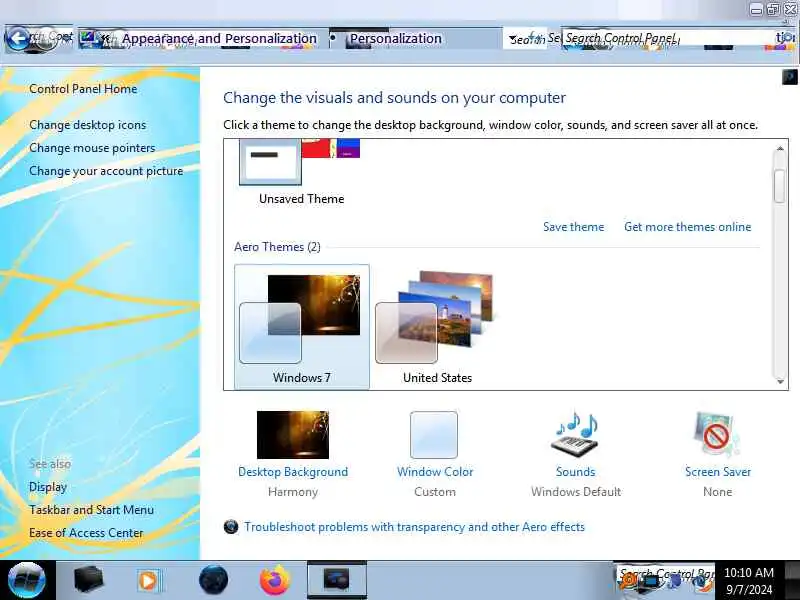800x600 pixels.
Task: Open Taskbar and Start Menu link
Action: (91, 510)
